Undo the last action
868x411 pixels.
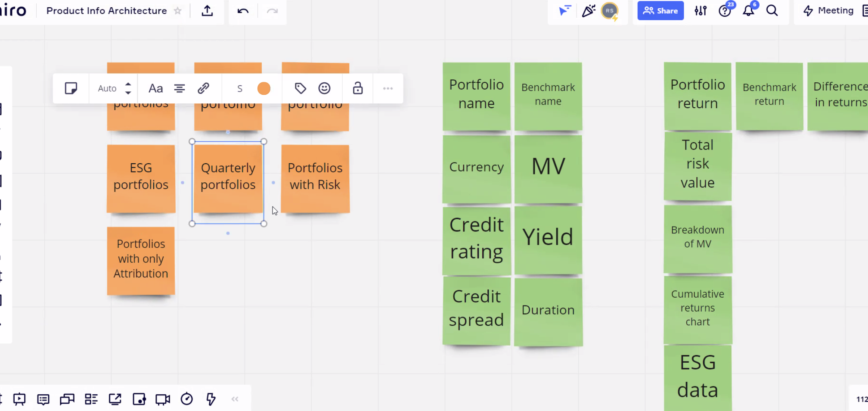pyautogui.click(x=243, y=11)
